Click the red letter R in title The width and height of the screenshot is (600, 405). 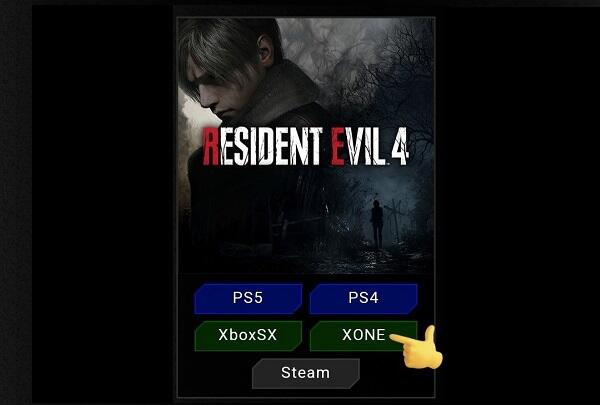point(210,146)
